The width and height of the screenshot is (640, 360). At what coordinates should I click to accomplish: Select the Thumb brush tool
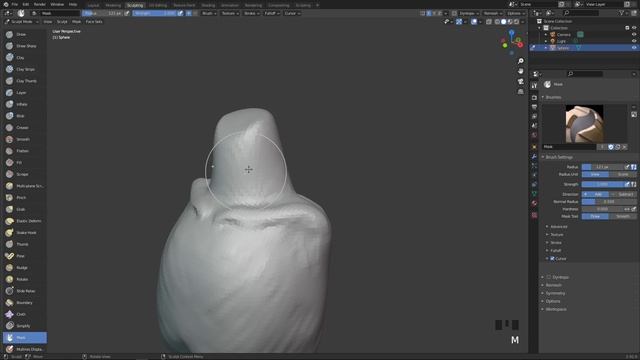pyautogui.click(x=24, y=244)
